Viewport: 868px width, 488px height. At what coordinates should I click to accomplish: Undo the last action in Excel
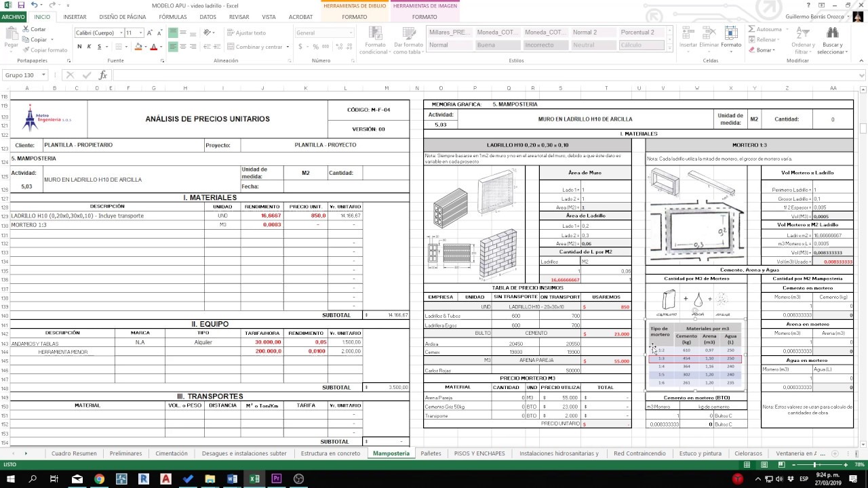click(34, 5)
